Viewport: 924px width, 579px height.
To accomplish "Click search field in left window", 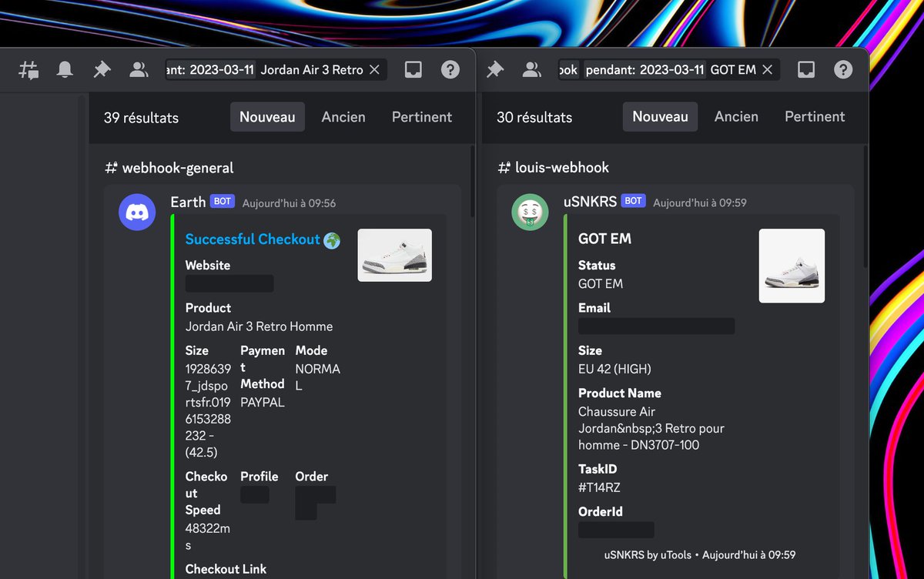I will (276, 70).
